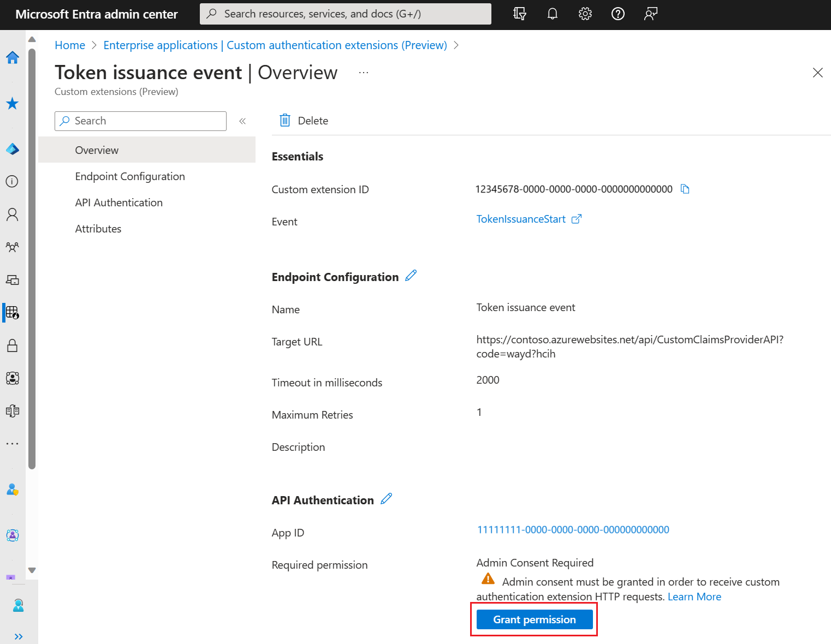
Task: Click the Grant permission button
Action: 534,619
